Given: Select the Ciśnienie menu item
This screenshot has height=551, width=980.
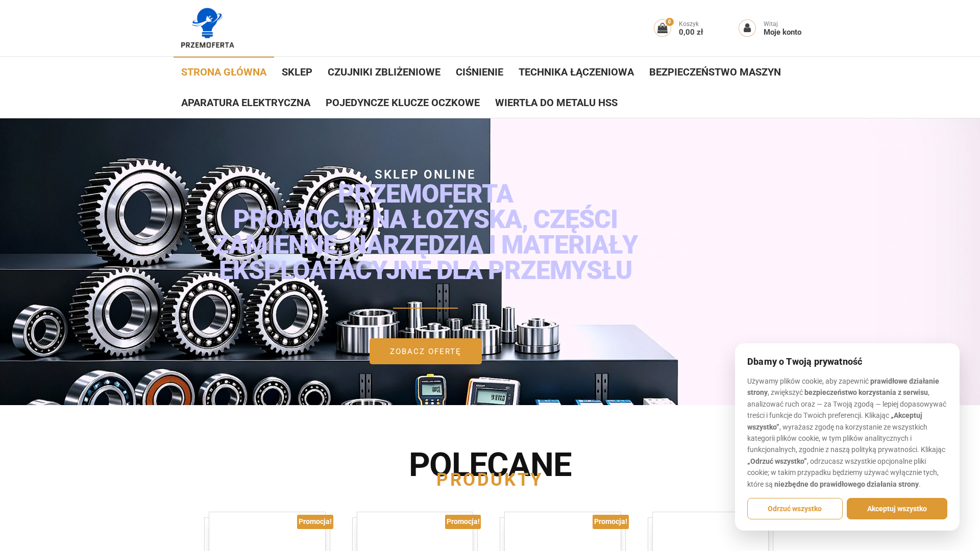Looking at the screenshot, I should (x=479, y=72).
